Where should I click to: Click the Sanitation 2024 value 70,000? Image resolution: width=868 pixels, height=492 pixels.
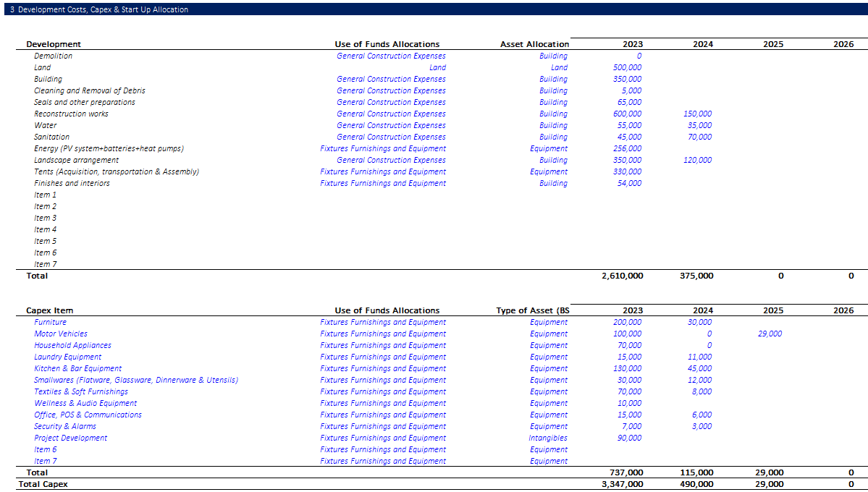coord(699,137)
